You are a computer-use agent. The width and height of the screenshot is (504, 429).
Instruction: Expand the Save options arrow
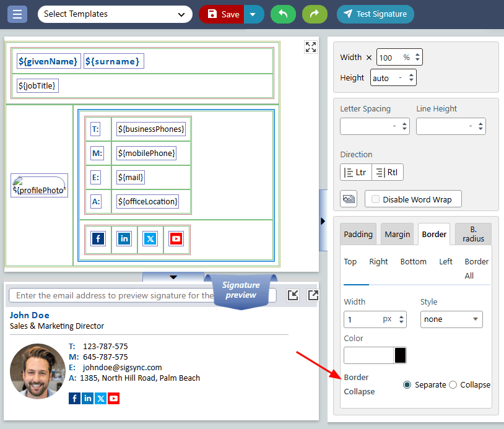pyautogui.click(x=254, y=14)
